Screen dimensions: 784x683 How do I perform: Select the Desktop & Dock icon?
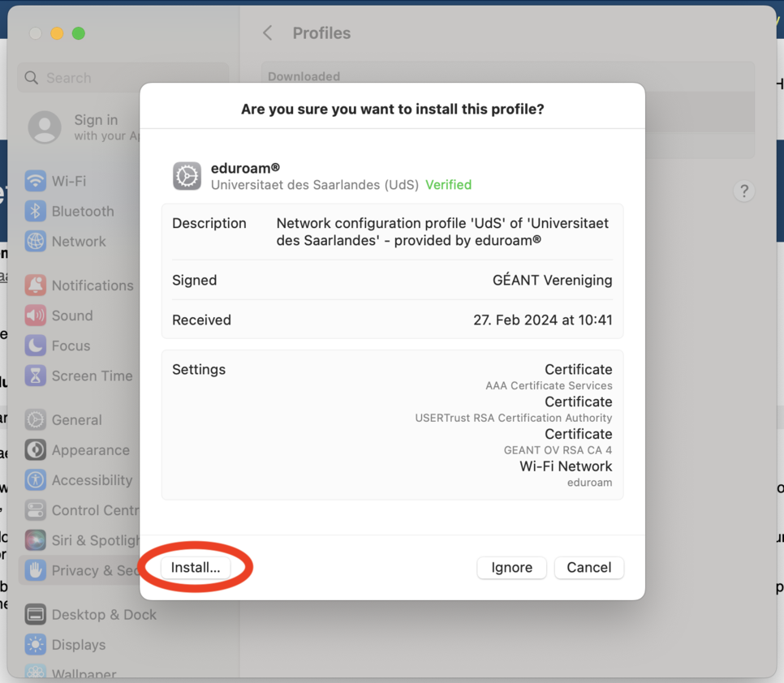tap(36, 615)
